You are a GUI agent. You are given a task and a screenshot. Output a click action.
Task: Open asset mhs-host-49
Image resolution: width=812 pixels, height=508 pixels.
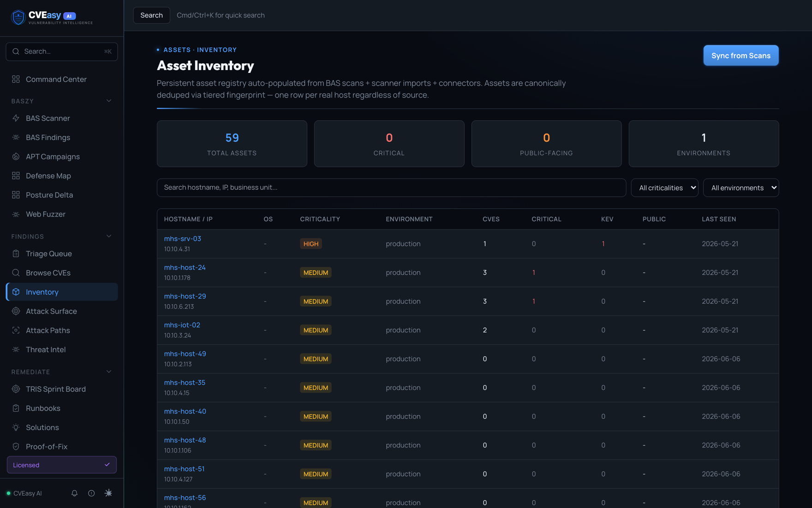(x=185, y=354)
